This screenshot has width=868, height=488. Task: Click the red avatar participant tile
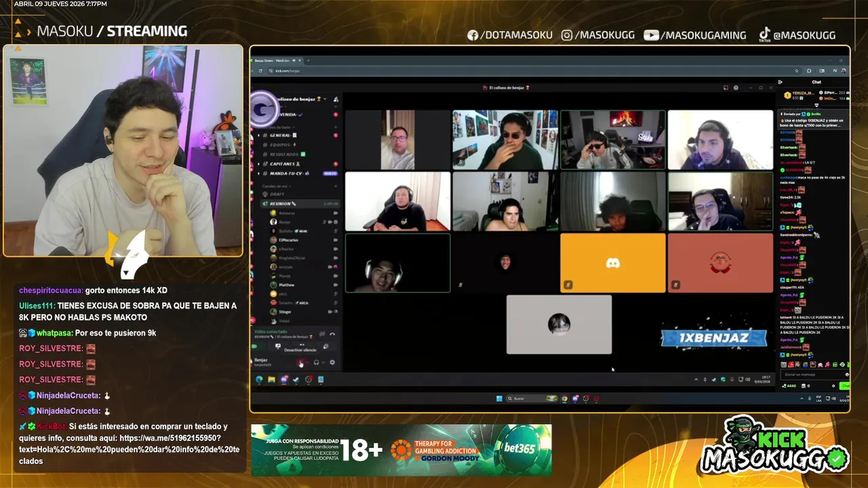pyautogui.click(x=720, y=263)
